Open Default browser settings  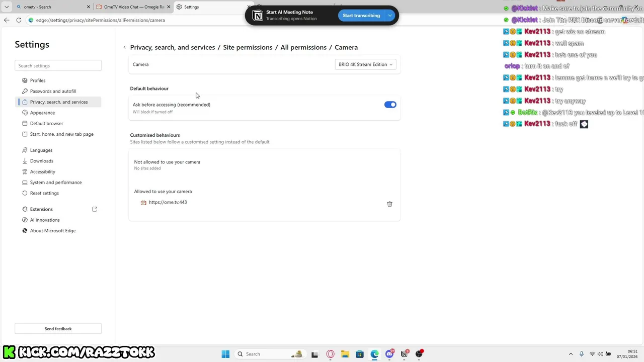pyautogui.click(x=58, y=124)
